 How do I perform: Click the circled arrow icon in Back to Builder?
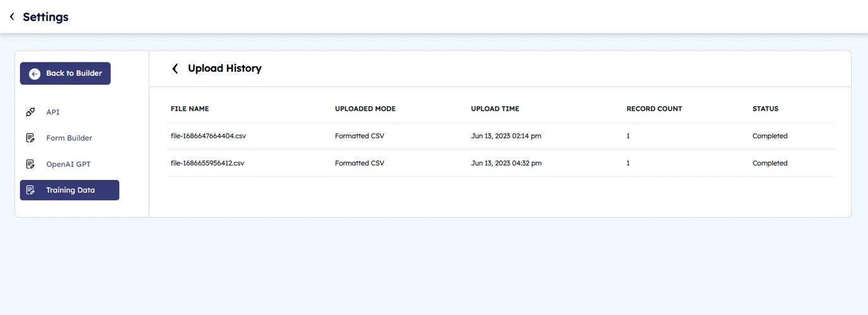[35, 74]
